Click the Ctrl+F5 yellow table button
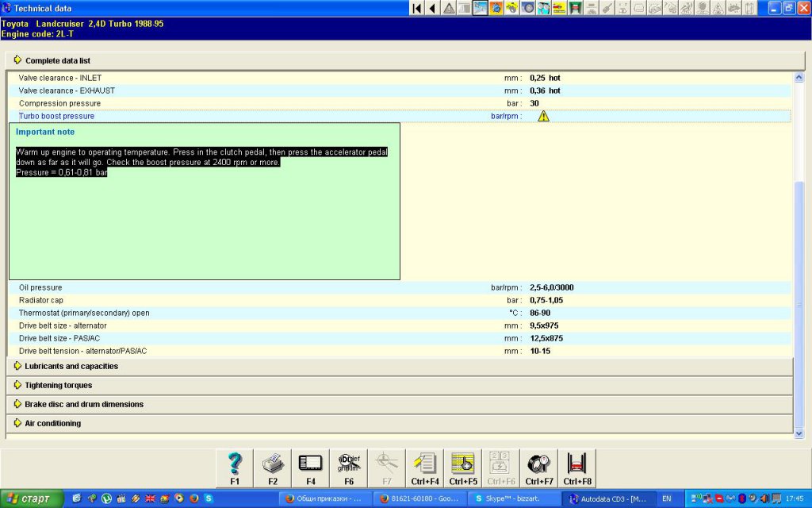 [x=463, y=468]
